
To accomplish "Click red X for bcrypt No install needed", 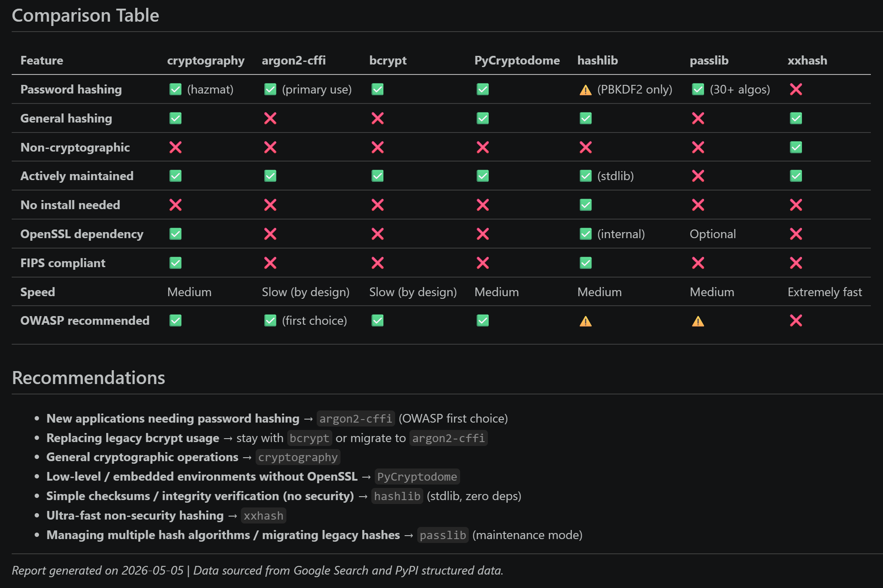I will coord(377,205).
